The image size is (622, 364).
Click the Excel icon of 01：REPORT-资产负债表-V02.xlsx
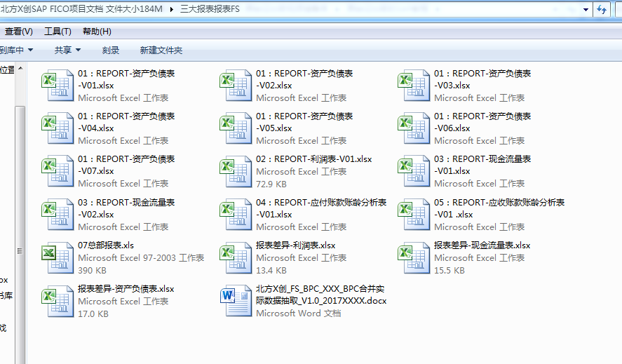click(x=236, y=86)
